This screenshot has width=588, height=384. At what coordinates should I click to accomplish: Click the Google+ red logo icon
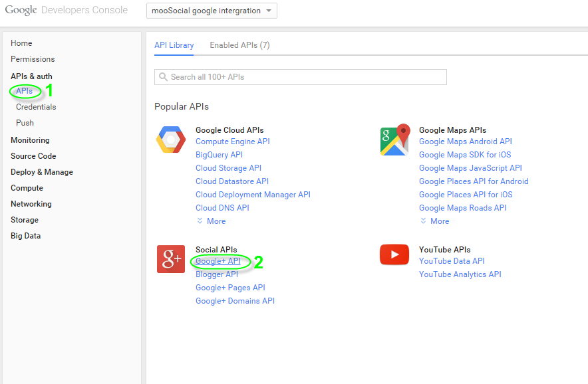click(171, 259)
